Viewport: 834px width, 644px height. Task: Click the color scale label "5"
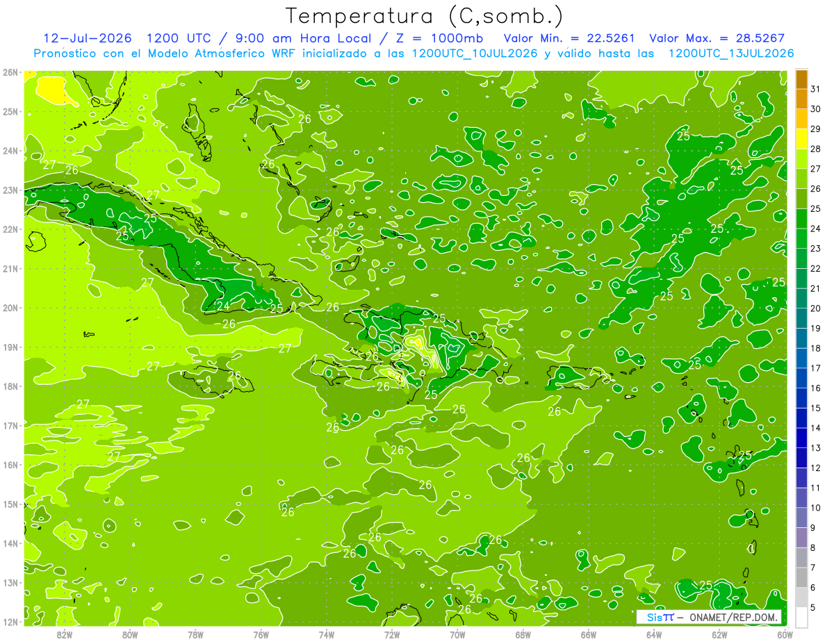[813, 607]
